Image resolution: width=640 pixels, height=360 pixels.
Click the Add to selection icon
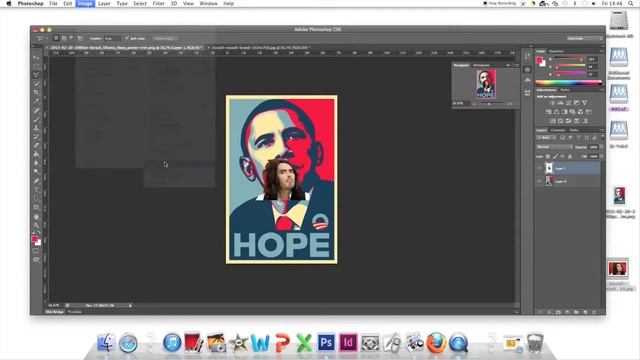point(64,38)
